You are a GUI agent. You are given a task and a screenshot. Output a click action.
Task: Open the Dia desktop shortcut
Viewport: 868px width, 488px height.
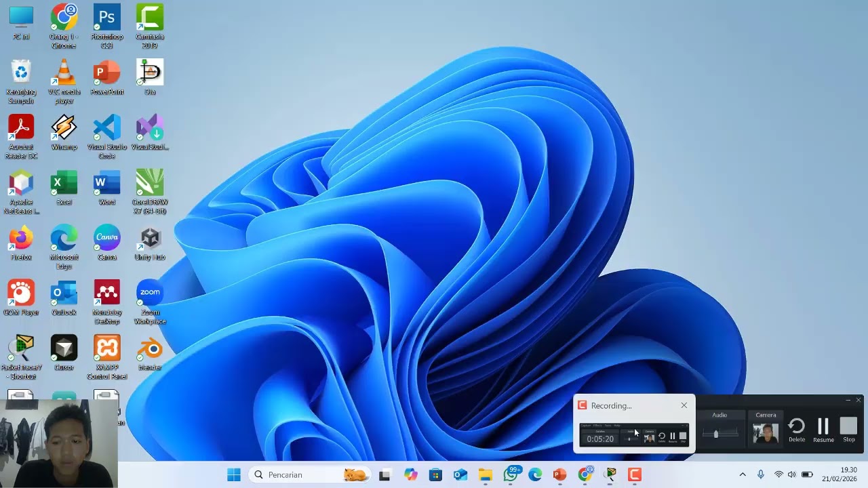click(x=149, y=77)
